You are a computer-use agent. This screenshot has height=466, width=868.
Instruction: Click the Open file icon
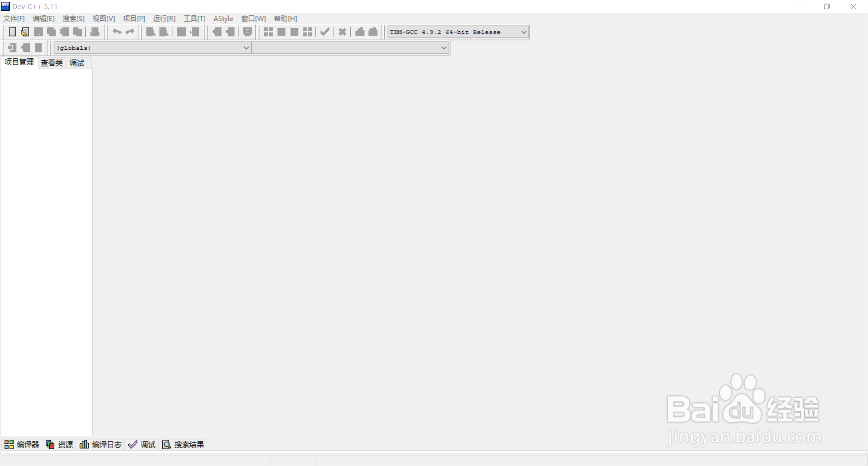pos(25,32)
